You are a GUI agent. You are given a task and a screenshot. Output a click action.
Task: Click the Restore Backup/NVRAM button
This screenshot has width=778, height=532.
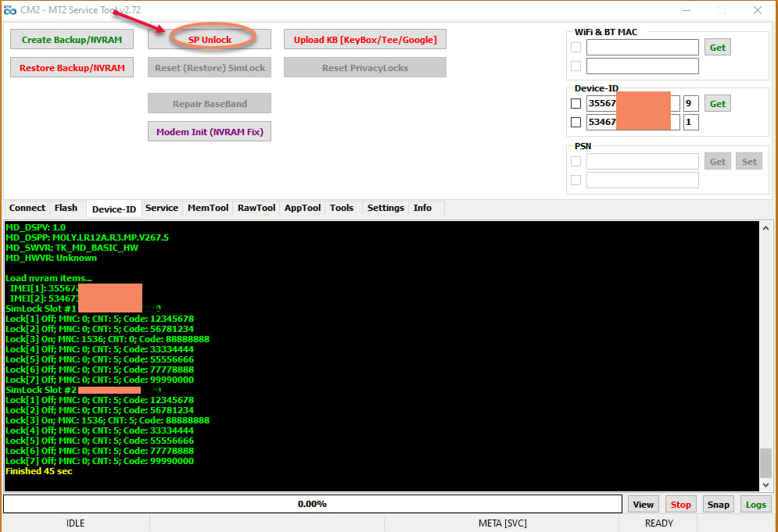(72, 68)
